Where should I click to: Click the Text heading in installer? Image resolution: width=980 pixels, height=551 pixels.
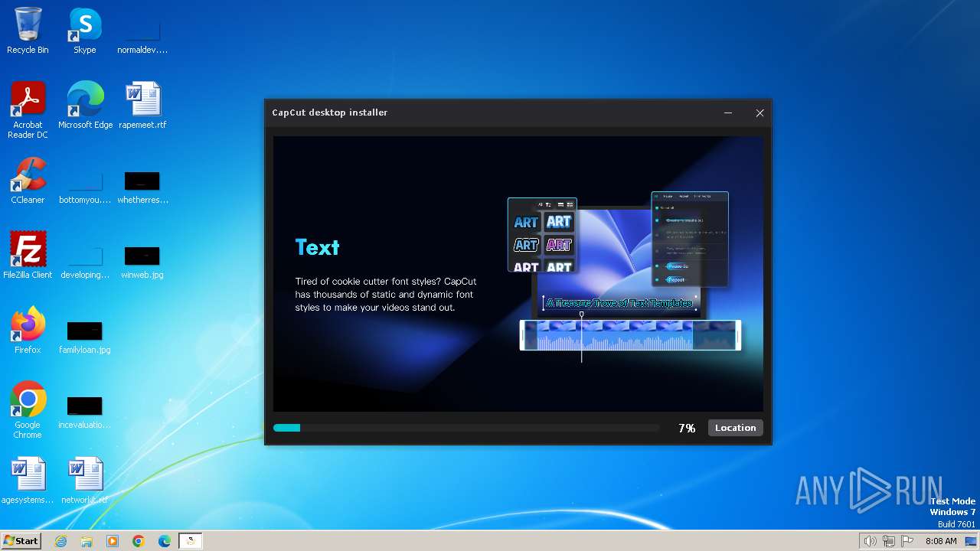coord(317,247)
